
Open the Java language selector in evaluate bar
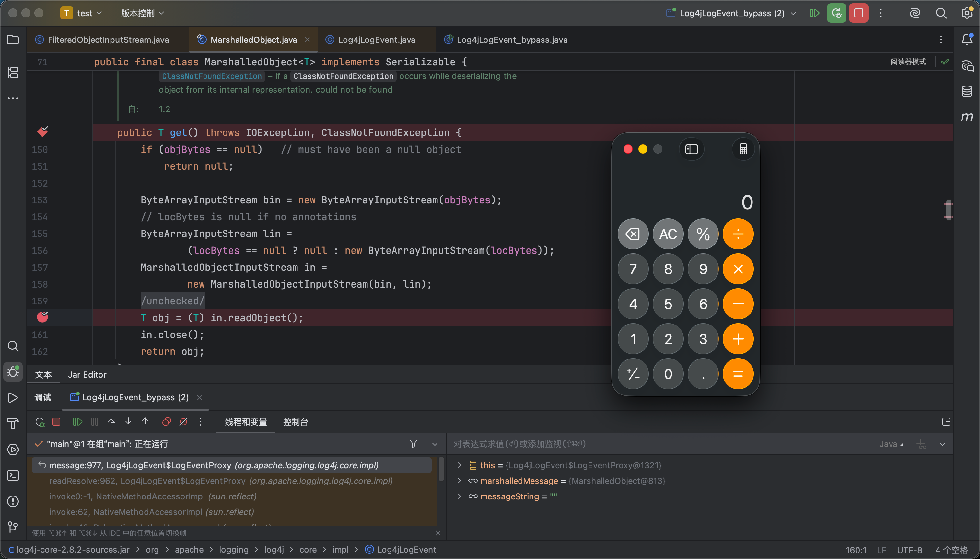coord(891,444)
